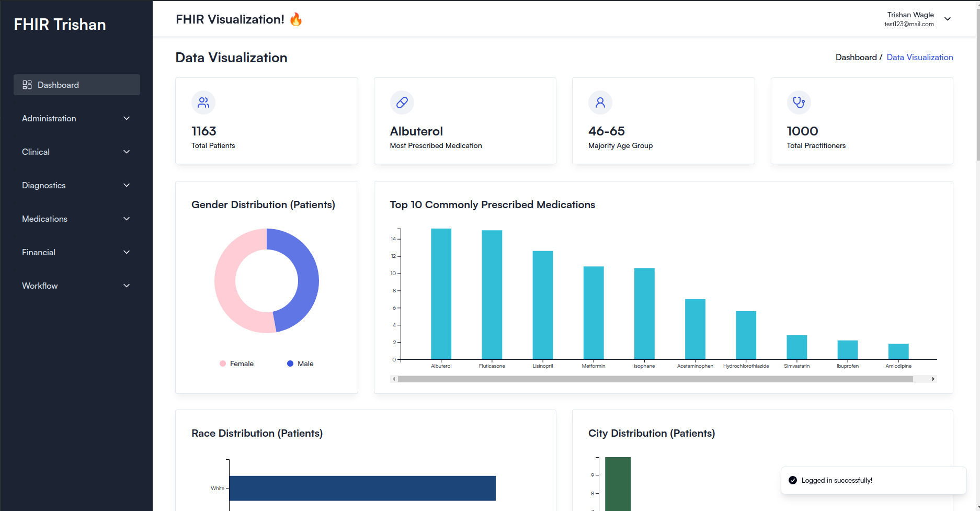Click the blue Male legend dot

pos(290,364)
